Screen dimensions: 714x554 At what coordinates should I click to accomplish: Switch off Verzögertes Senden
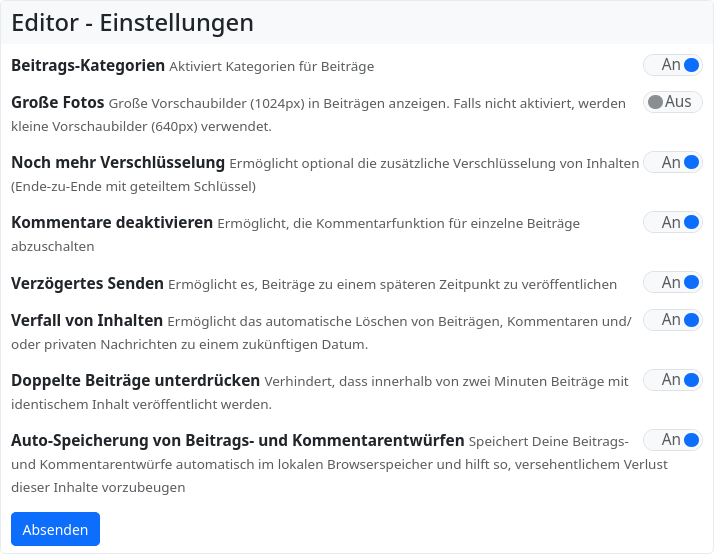pos(672,282)
